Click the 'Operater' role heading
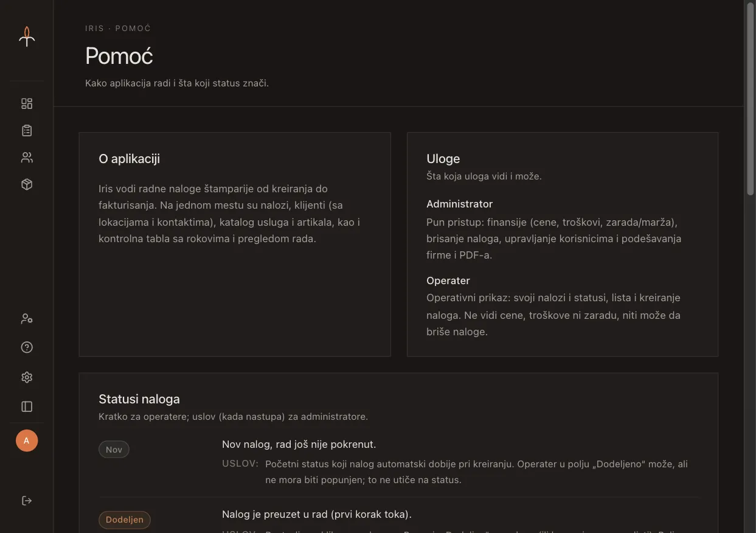 pyautogui.click(x=448, y=280)
